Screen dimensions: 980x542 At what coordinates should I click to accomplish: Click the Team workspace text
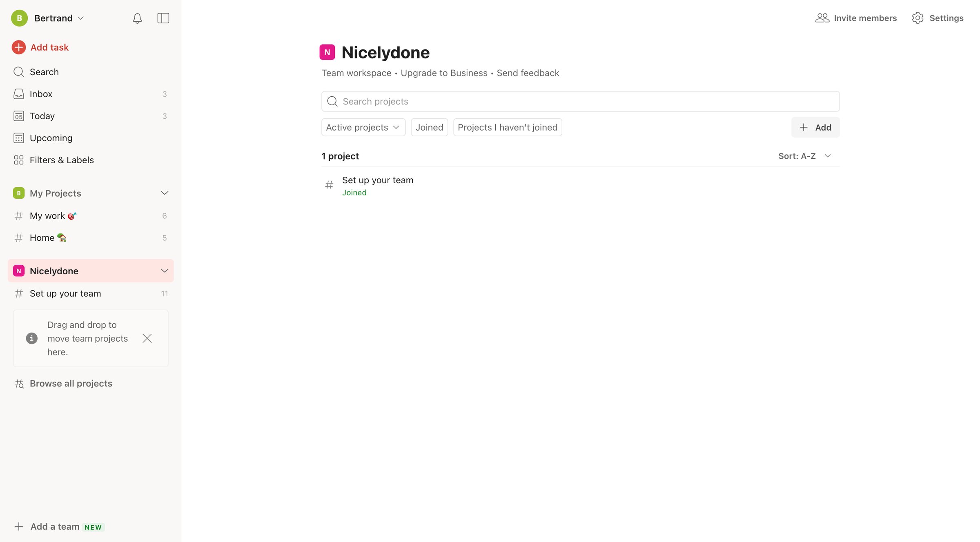click(x=356, y=73)
